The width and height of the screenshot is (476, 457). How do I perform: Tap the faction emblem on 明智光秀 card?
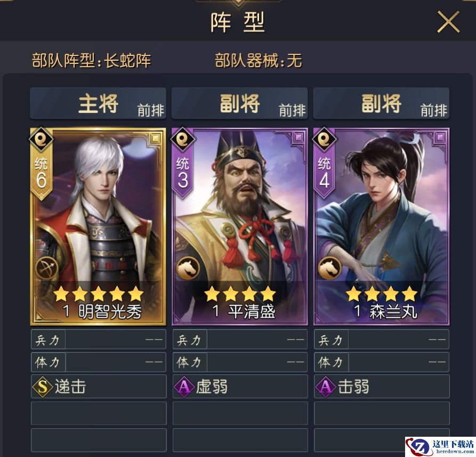coord(41,139)
